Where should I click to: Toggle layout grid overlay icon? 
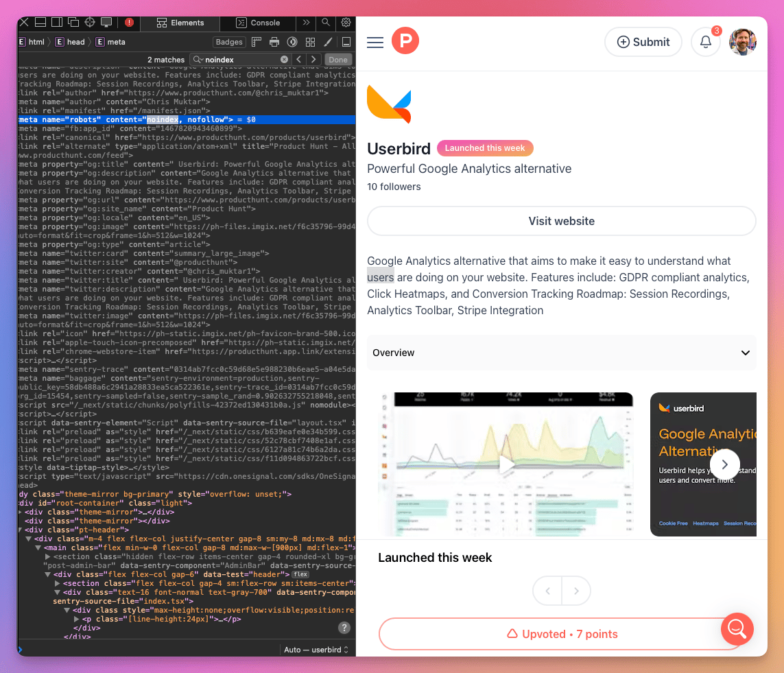(x=311, y=42)
